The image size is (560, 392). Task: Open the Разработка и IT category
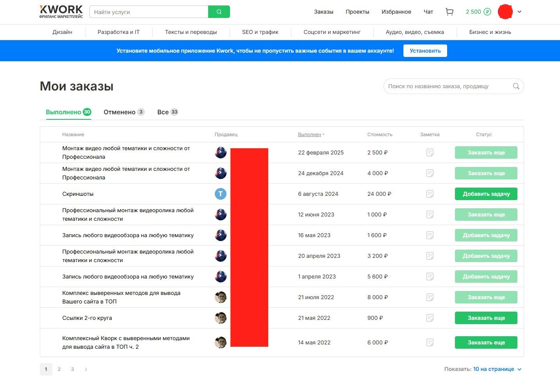pyautogui.click(x=118, y=32)
